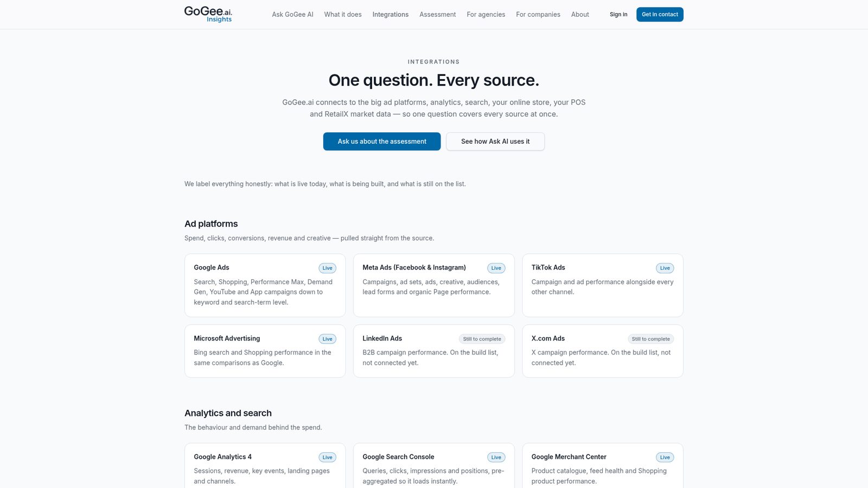Click Still to complete badge on LinkedIn Ads
The height and width of the screenshot is (488, 868).
coord(482,339)
